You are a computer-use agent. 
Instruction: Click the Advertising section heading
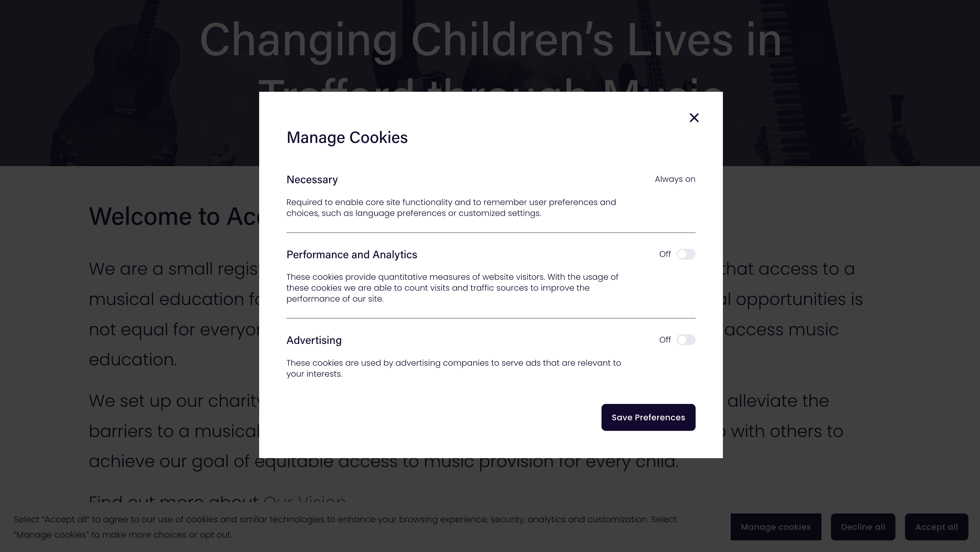[314, 340]
